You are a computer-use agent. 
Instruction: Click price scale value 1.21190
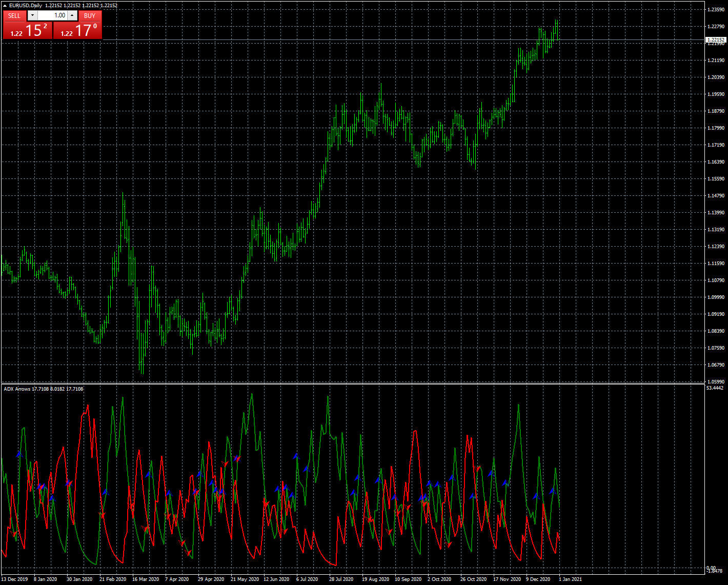(716, 60)
